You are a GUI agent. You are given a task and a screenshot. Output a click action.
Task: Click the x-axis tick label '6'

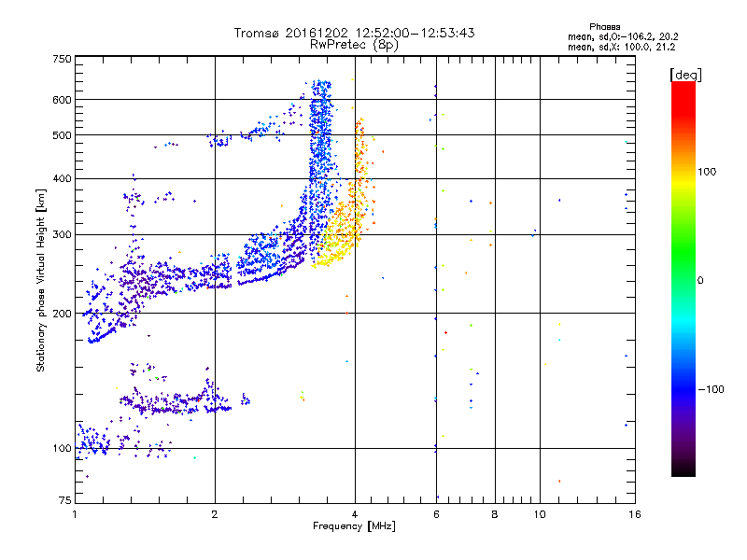436,514
